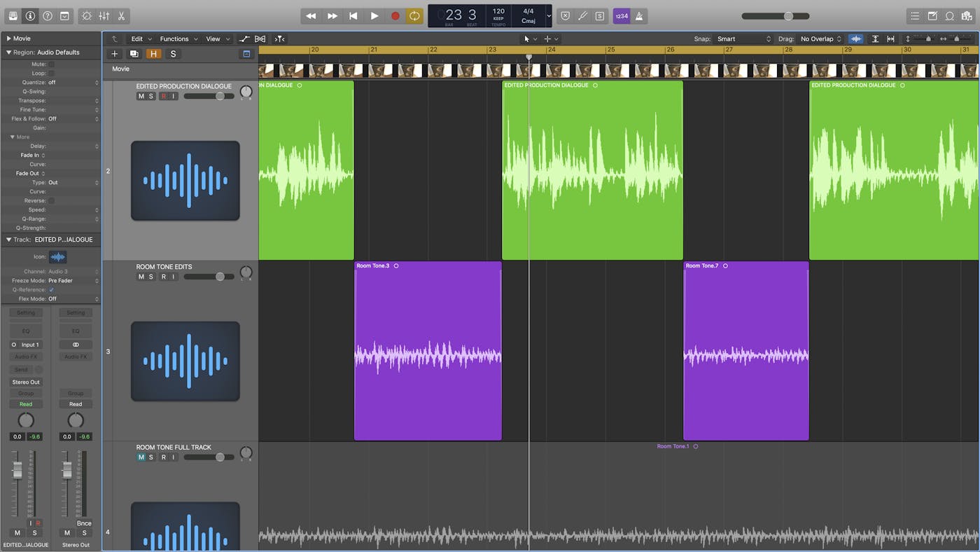Open the Snap Smart dropdown
980x552 pixels.
click(x=743, y=39)
